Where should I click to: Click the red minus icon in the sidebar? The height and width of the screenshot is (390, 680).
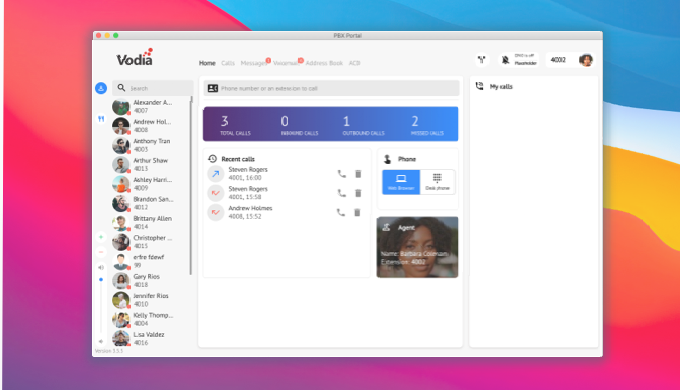101,252
